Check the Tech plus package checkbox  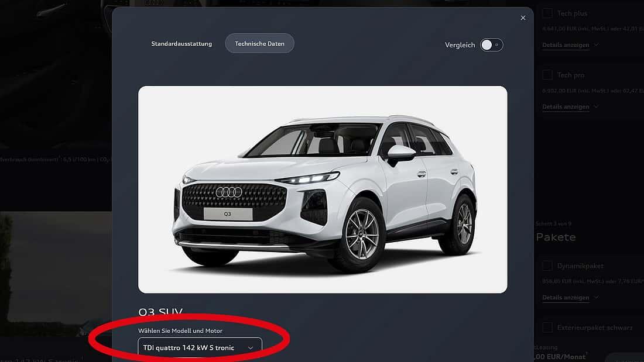(x=547, y=13)
